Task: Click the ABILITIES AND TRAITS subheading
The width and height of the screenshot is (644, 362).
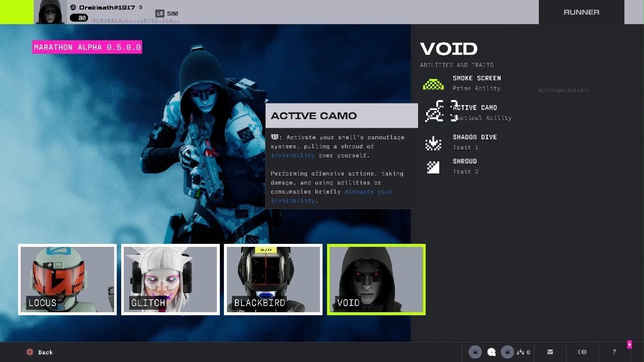Action: coord(457,65)
